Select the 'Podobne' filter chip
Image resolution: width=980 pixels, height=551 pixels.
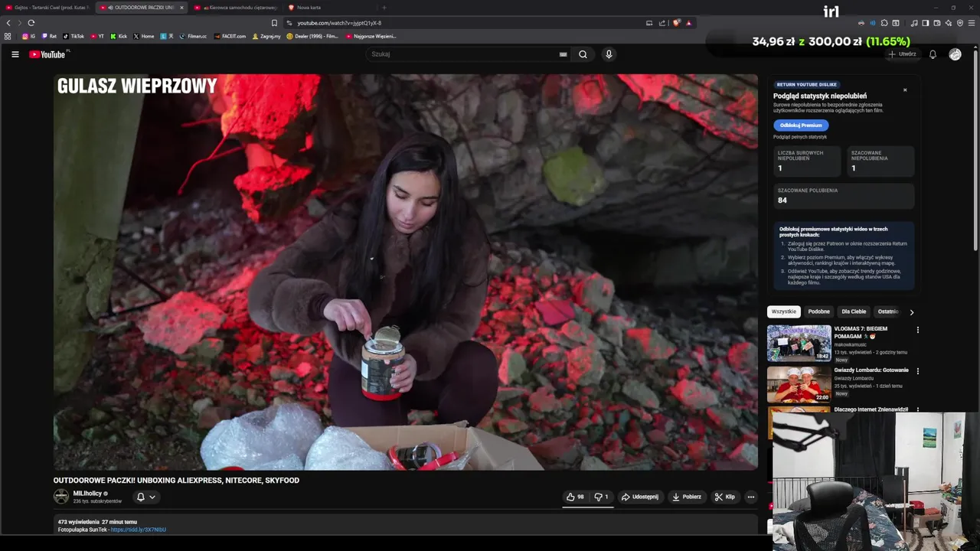coord(818,311)
